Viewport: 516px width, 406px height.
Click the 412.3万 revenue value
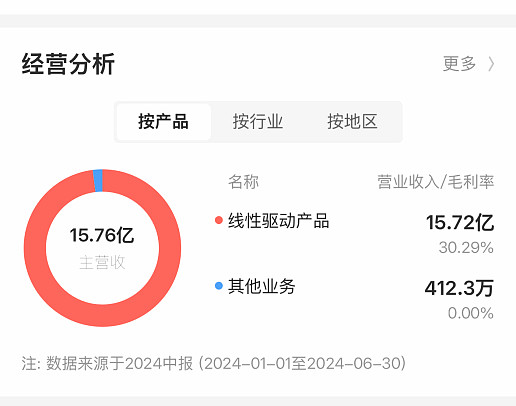click(459, 288)
